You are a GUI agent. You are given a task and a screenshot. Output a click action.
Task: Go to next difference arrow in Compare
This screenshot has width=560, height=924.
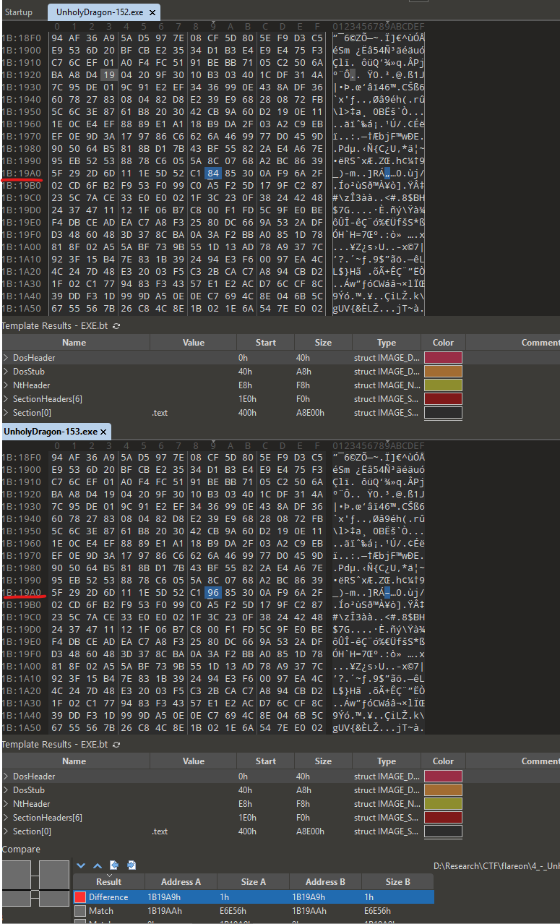pos(81,865)
